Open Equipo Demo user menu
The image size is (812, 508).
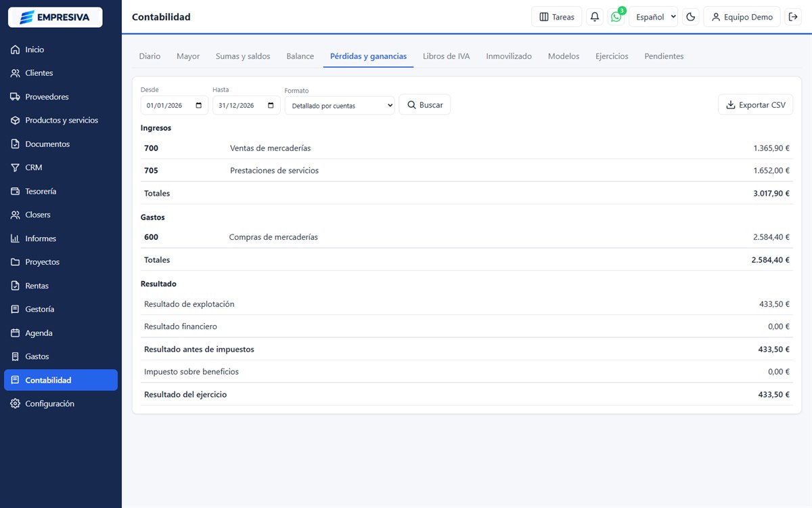click(x=742, y=17)
